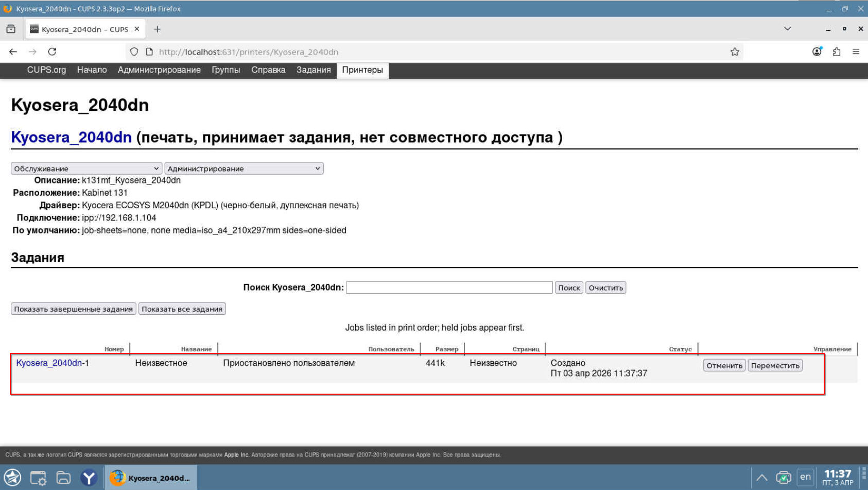Open the Firefox extensions puzzle icon
Image resolution: width=868 pixels, height=490 pixels.
pyautogui.click(x=836, y=52)
